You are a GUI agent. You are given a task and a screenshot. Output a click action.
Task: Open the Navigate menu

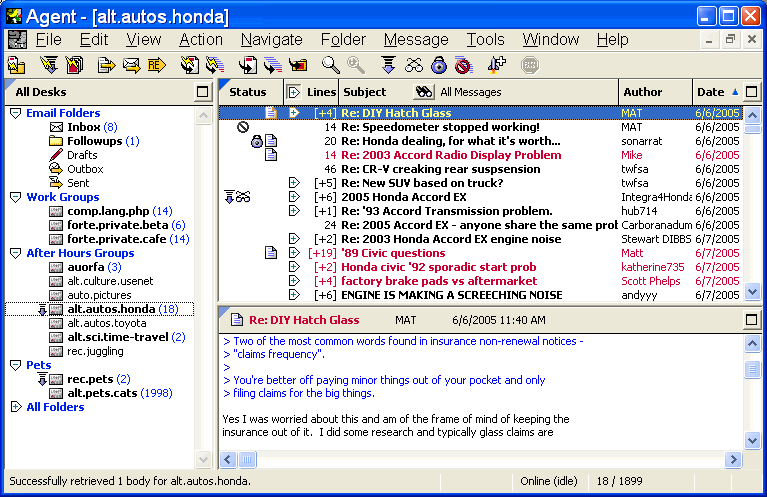[271, 40]
